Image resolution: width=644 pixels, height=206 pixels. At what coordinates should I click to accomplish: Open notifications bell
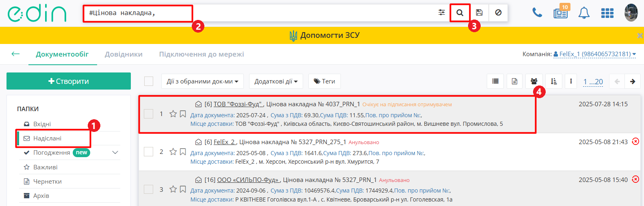584,13
